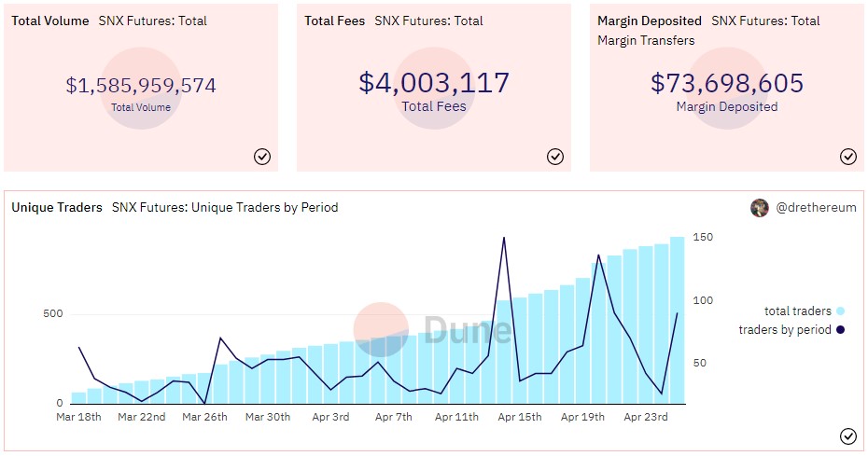Click checkmark icon on Margin Deposited card

click(847, 157)
